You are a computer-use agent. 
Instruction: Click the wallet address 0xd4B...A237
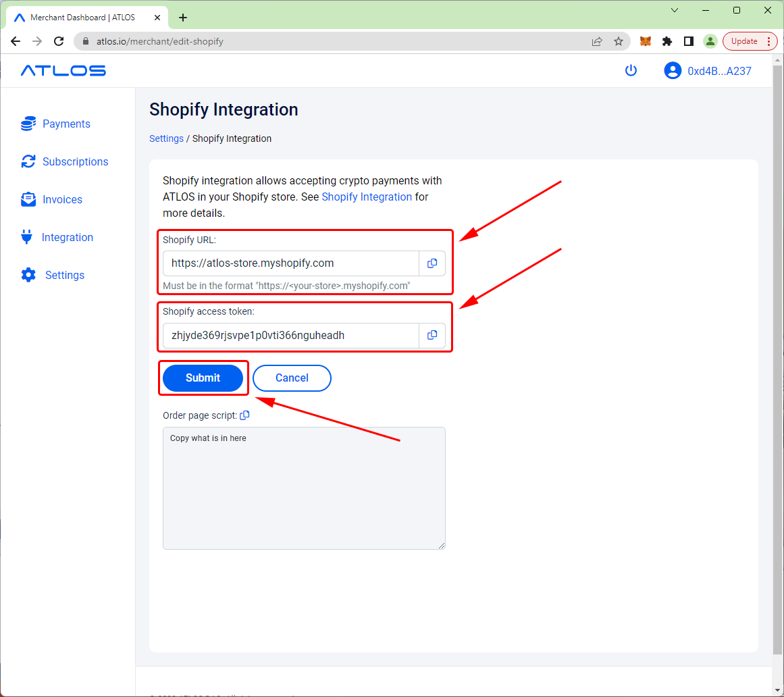click(x=719, y=71)
